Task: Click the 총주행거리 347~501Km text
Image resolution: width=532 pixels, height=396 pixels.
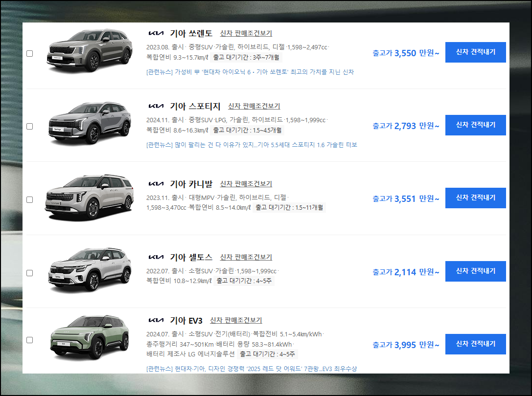Action: pos(180,344)
